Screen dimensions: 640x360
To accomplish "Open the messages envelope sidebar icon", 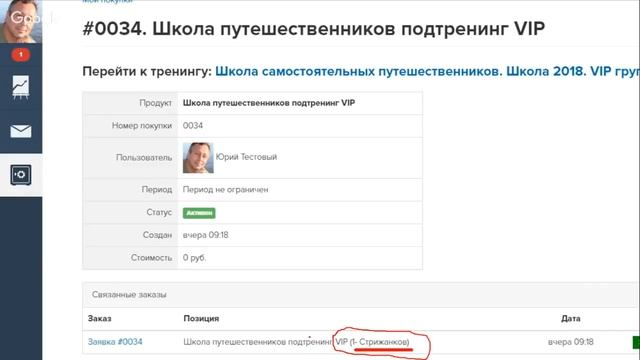I will tap(20, 131).
